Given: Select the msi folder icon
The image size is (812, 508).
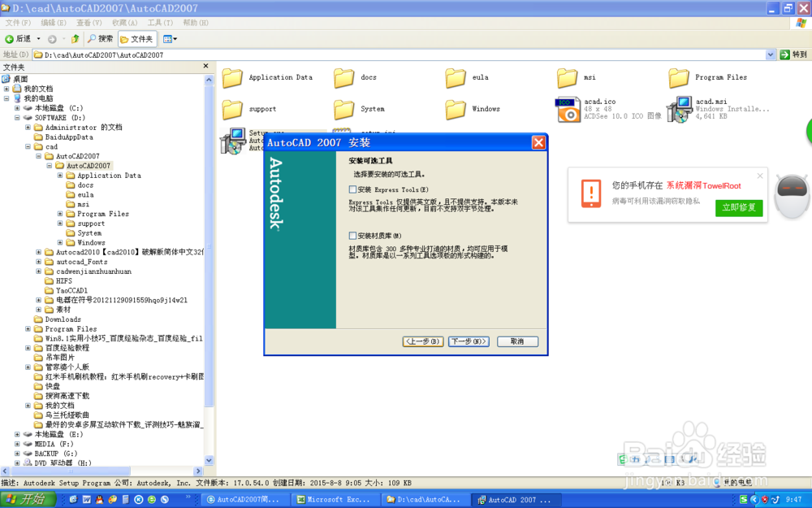Looking at the screenshot, I should pos(567,78).
